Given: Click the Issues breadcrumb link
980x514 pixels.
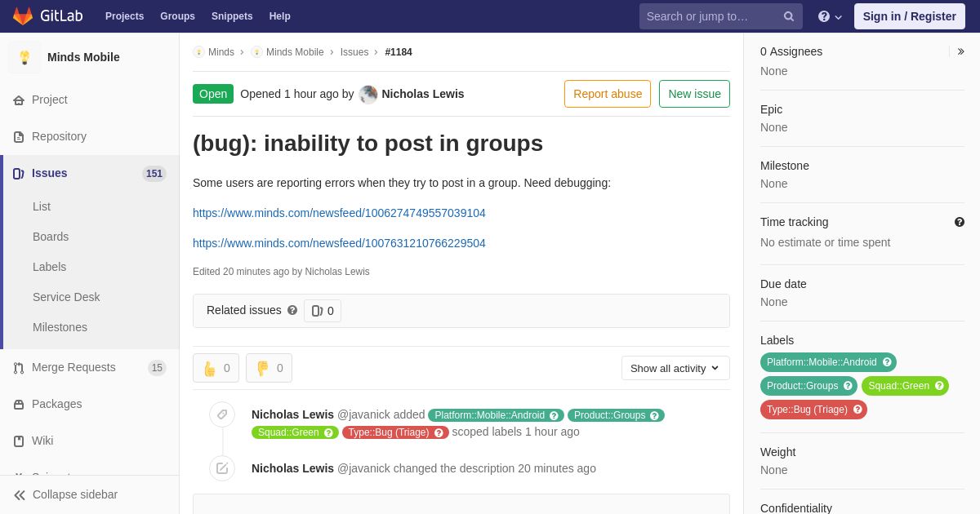Looking at the screenshot, I should click(354, 52).
